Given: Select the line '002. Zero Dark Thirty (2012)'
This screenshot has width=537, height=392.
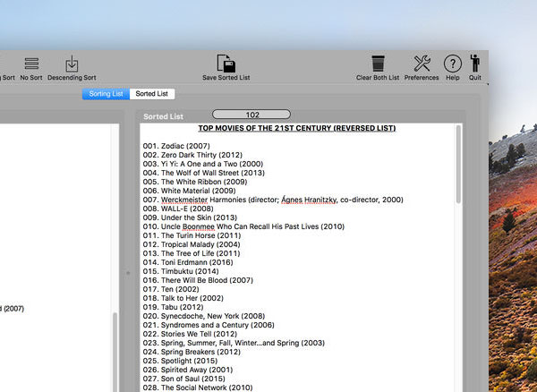Looking at the screenshot, I should 192,155.
